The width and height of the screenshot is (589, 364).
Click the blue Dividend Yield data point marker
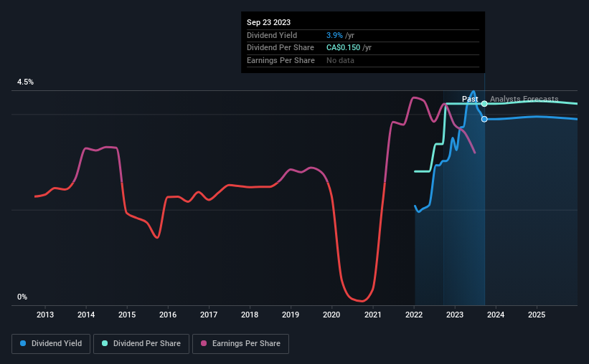pyautogui.click(x=484, y=119)
